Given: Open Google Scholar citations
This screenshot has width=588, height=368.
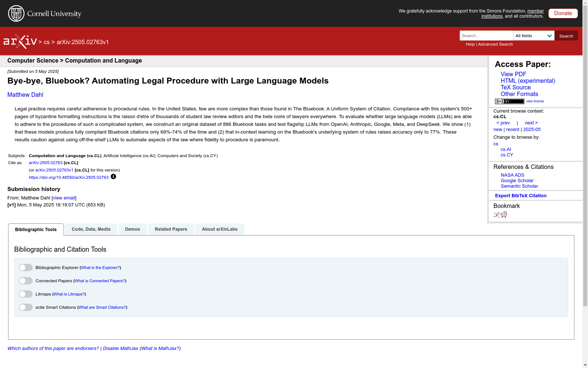Looking at the screenshot, I should [x=517, y=180].
